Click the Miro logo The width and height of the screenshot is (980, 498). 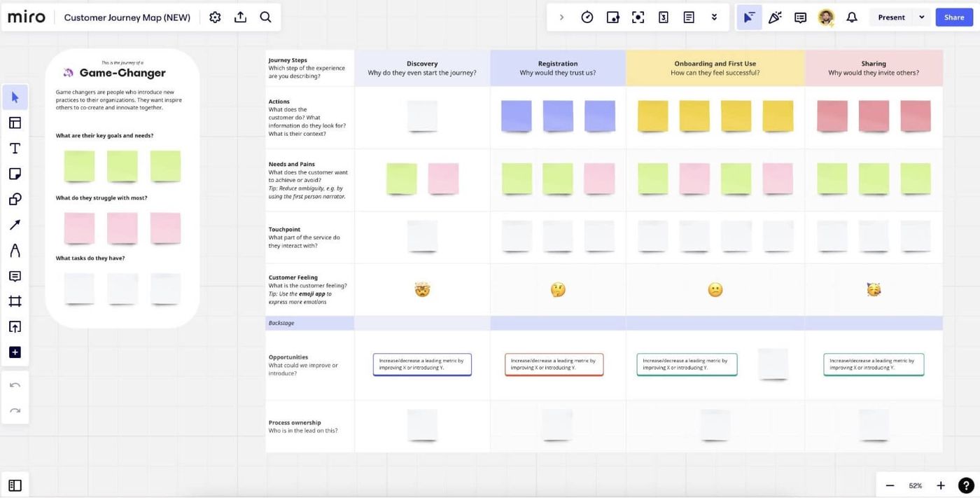coord(27,17)
